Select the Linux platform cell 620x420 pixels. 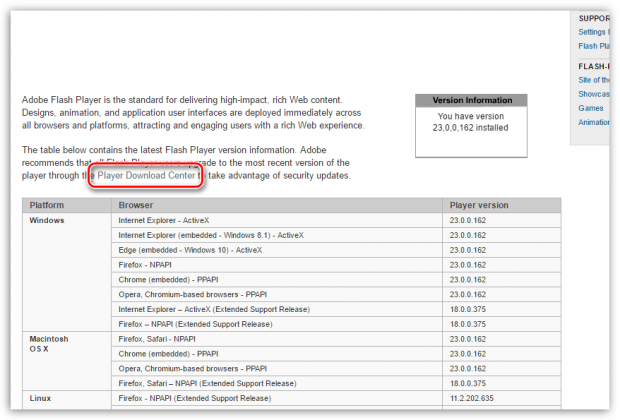pos(67,398)
